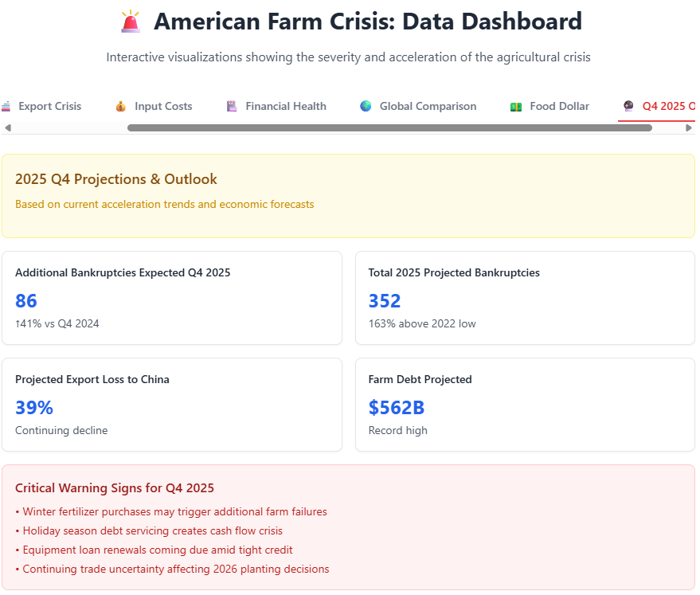Viewport: 700px width, 595px height.
Task: Click the money bag icon on Input Costs
Action: pyautogui.click(x=120, y=106)
